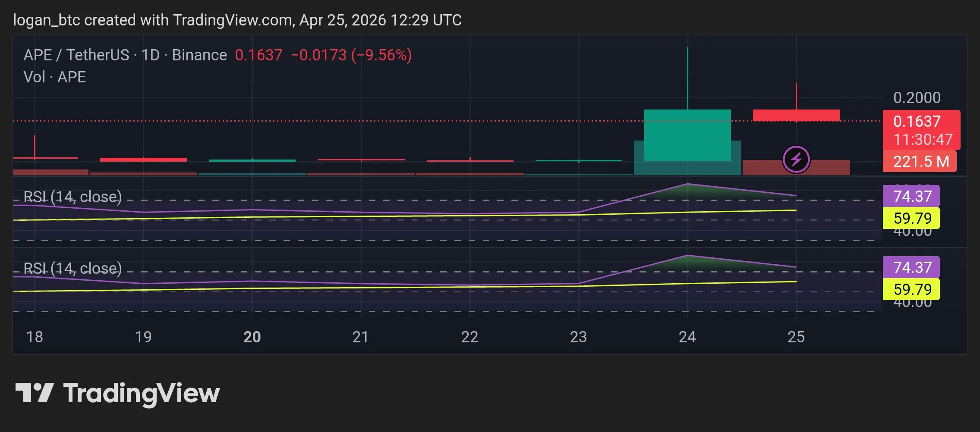Click the 11:30:47 bar countdown timer

(x=923, y=140)
